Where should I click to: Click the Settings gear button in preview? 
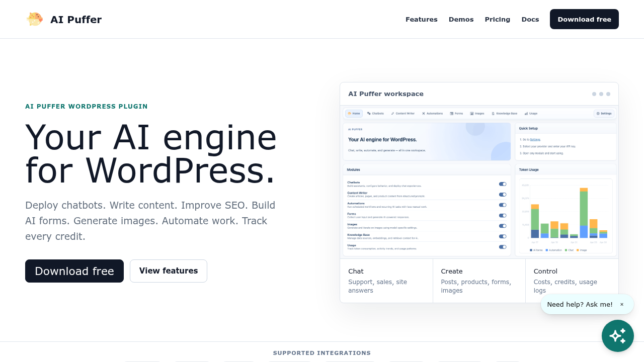coord(604,114)
